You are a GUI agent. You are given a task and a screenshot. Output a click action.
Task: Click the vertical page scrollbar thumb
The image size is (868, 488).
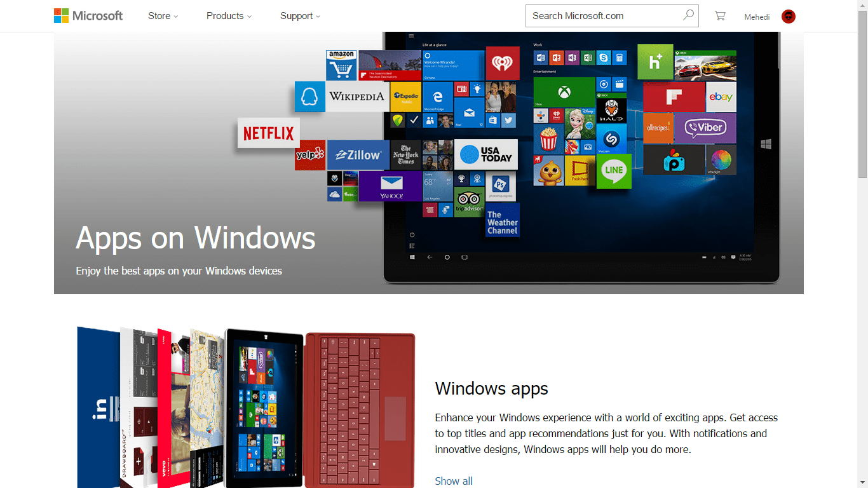coord(862,93)
